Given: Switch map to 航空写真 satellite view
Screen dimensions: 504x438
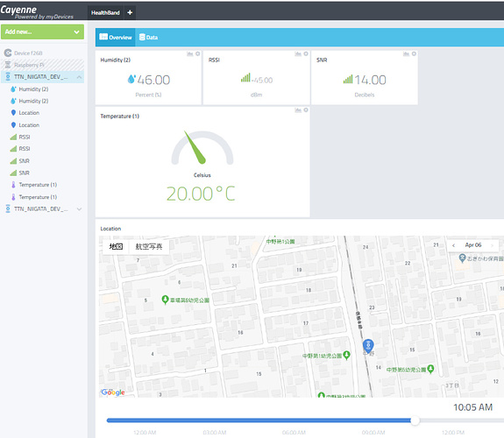Looking at the screenshot, I should tap(149, 246).
